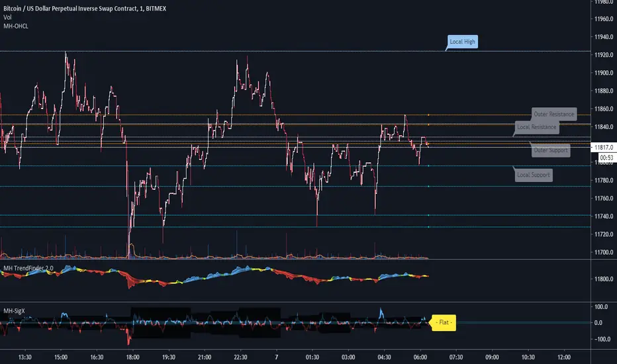
Task: Click the -100.0 value on SigX scale
Action: (x=600, y=340)
